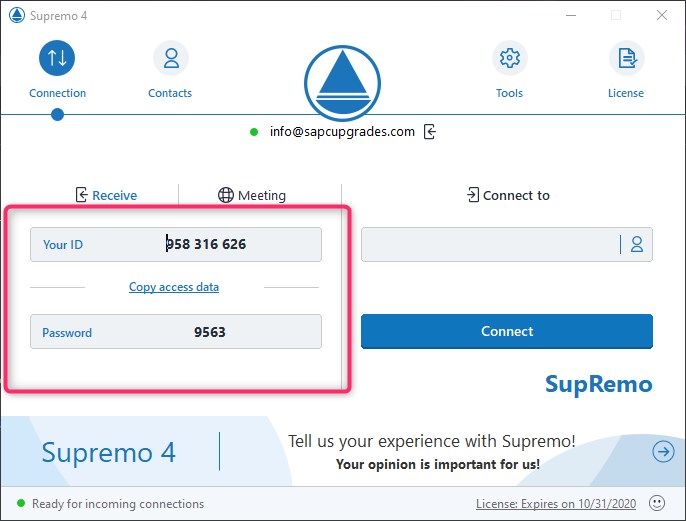686x521 pixels.
Task: Click the banner right-arrow circle icon
Action: point(663,451)
